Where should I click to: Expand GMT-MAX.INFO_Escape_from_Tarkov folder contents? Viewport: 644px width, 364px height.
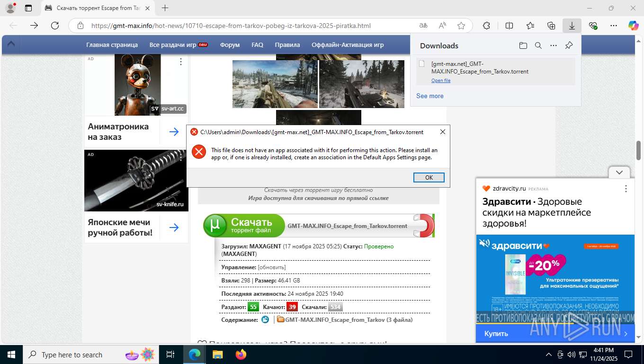tap(349, 319)
